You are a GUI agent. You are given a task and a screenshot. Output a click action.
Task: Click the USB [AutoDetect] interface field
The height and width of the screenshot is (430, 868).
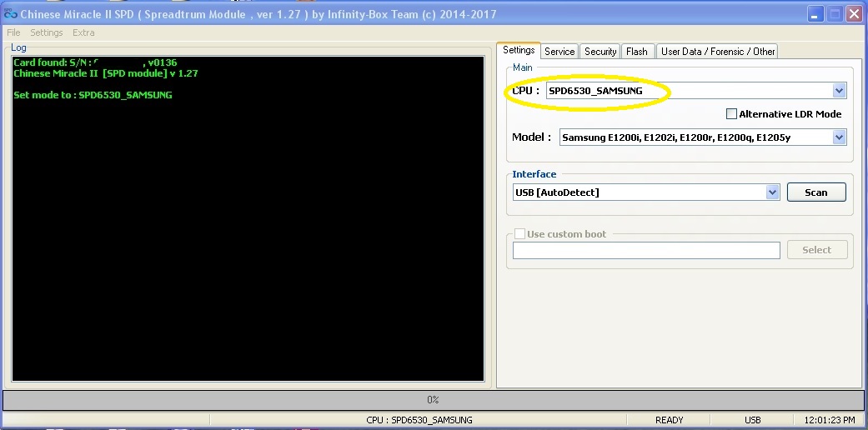pos(646,192)
